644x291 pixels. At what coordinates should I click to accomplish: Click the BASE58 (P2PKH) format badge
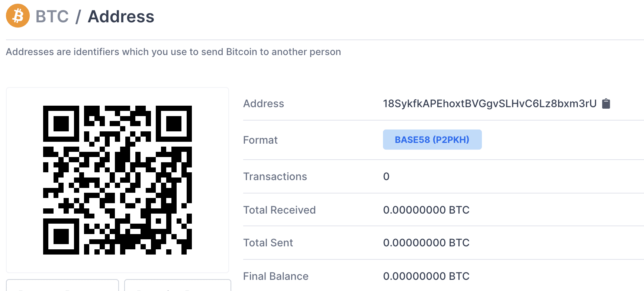click(432, 140)
